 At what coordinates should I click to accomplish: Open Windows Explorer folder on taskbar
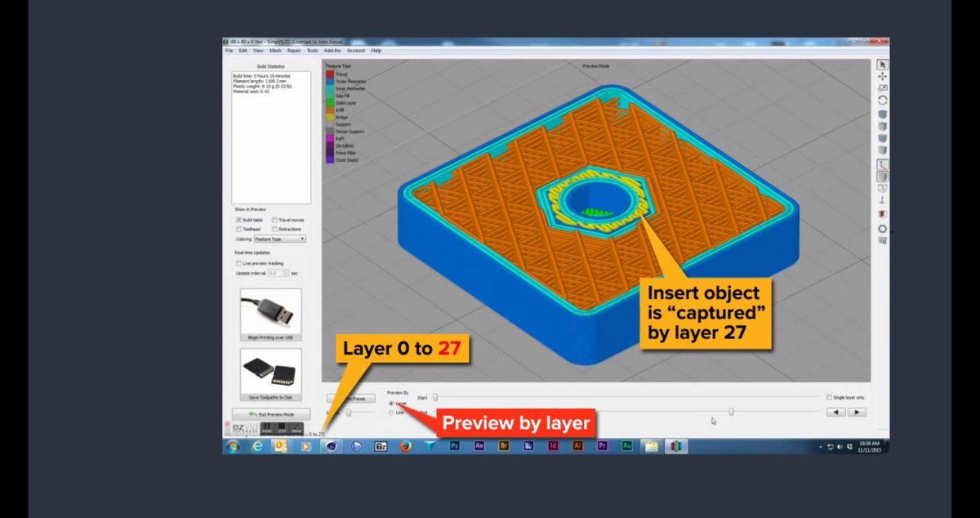pos(650,446)
